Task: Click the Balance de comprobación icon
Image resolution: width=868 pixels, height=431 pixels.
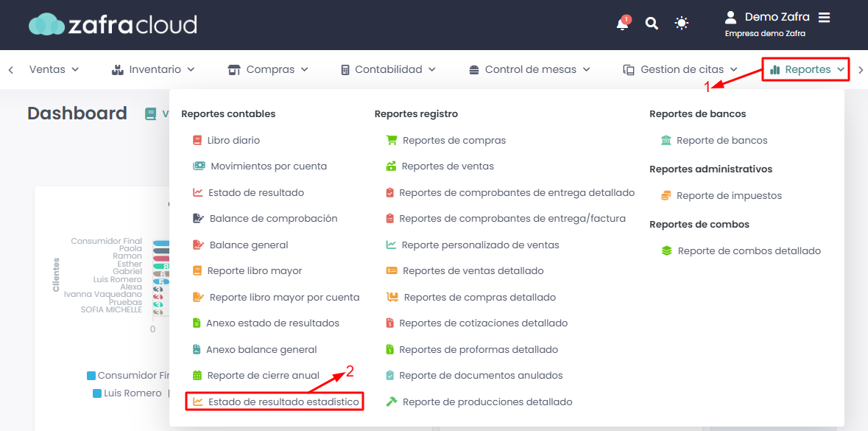Action: pyautogui.click(x=198, y=218)
